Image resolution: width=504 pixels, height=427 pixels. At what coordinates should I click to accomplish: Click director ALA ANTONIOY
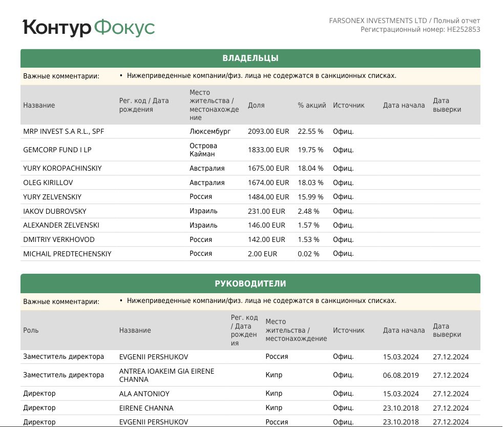(144, 394)
